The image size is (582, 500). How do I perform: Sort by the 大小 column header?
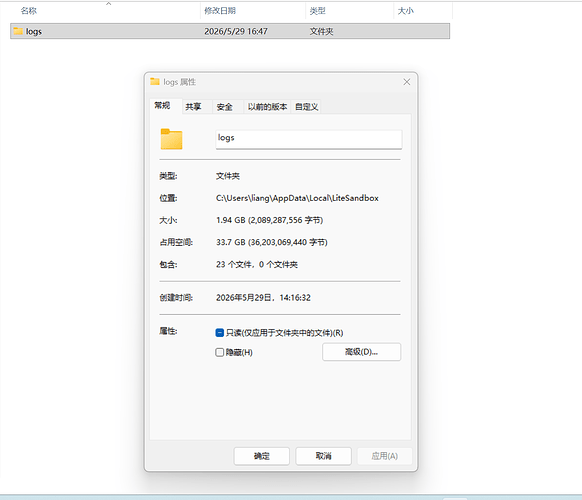[406, 11]
